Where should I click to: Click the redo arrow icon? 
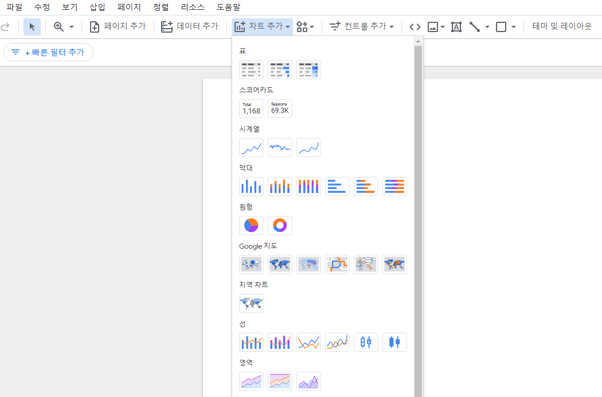point(5,27)
